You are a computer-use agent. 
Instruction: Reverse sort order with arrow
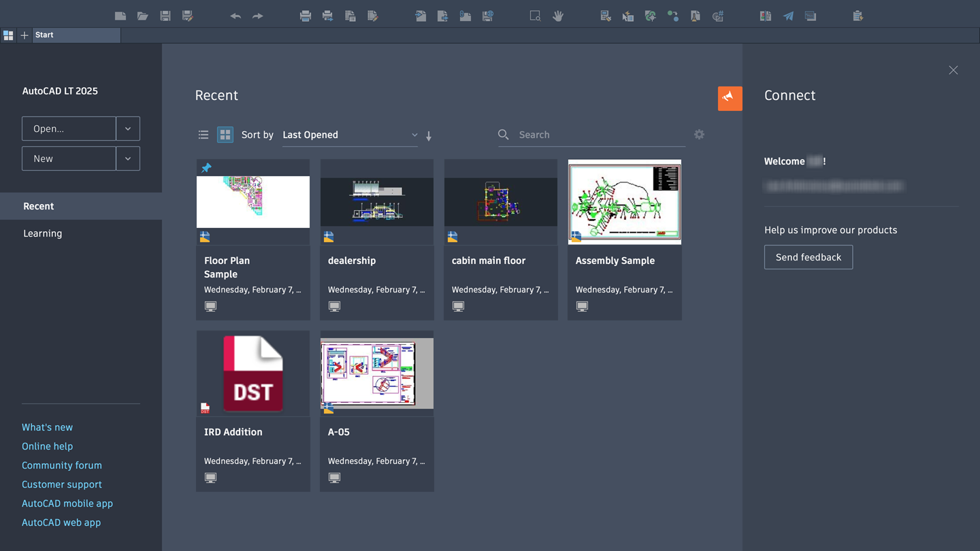[429, 136]
